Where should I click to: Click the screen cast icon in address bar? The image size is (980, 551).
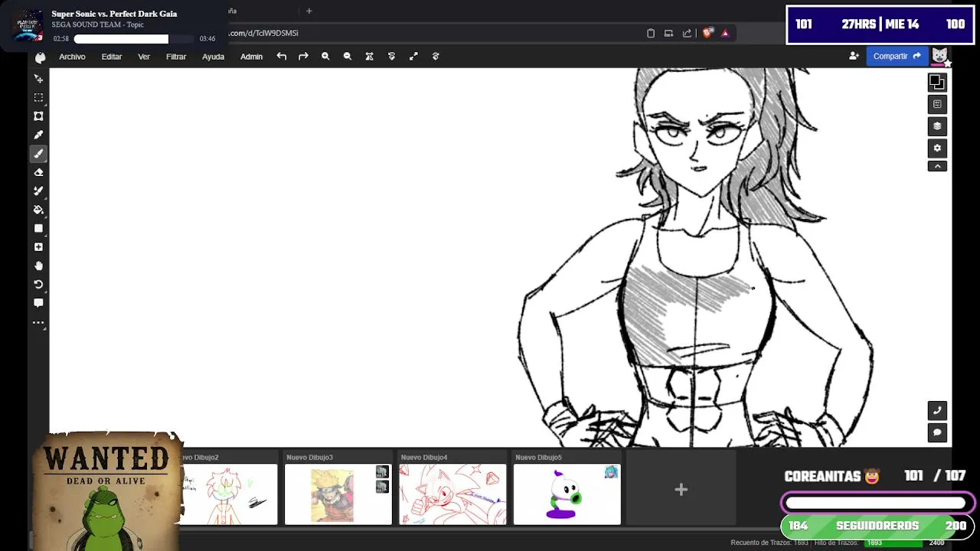[x=668, y=33]
